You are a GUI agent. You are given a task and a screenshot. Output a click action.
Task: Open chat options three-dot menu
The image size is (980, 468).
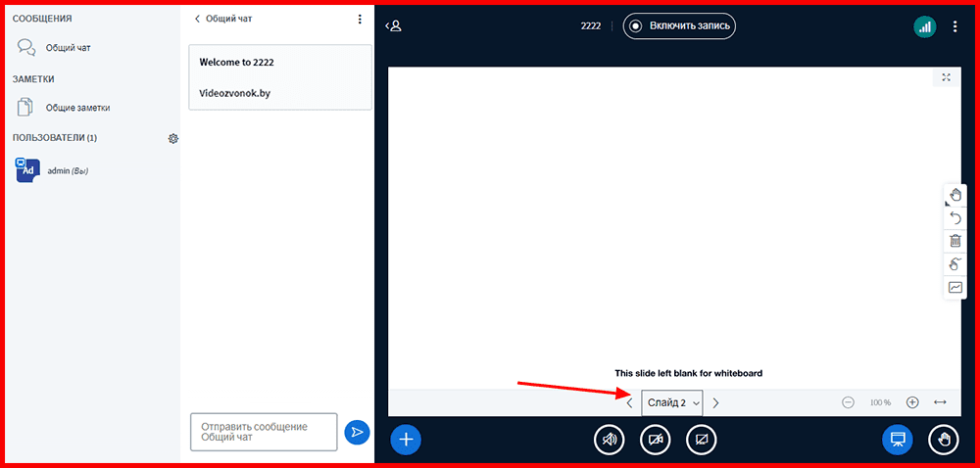pyautogui.click(x=360, y=19)
